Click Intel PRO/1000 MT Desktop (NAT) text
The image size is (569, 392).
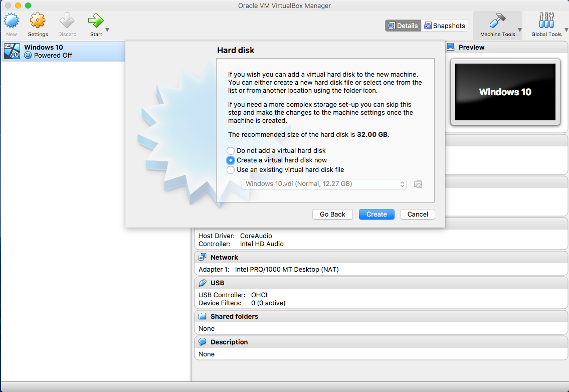click(287, 270)
